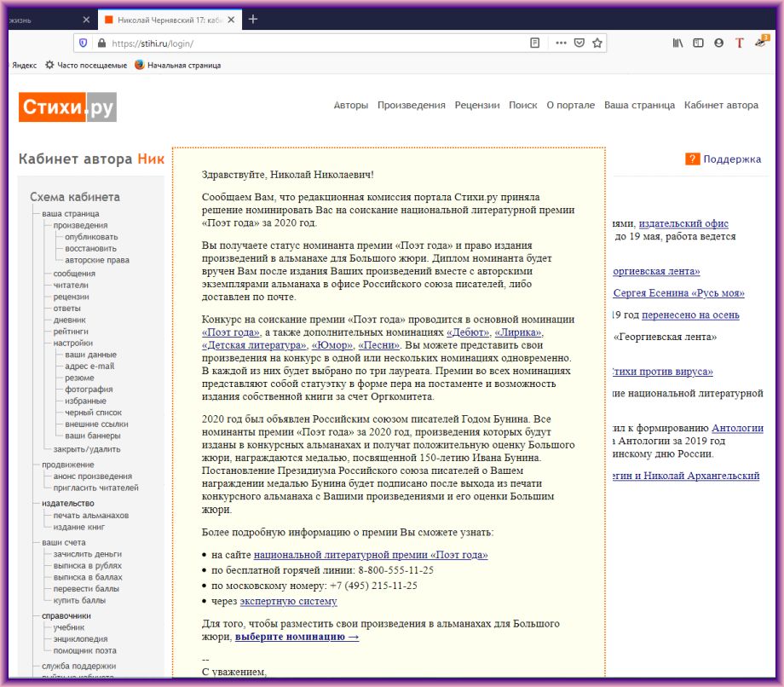Click the Стихи.ру site logo

pyautogui.click(x=67, y=107)
